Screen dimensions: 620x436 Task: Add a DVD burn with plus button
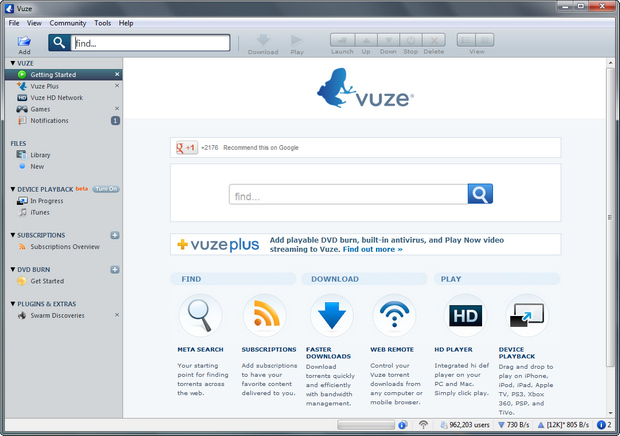point(115,270)
